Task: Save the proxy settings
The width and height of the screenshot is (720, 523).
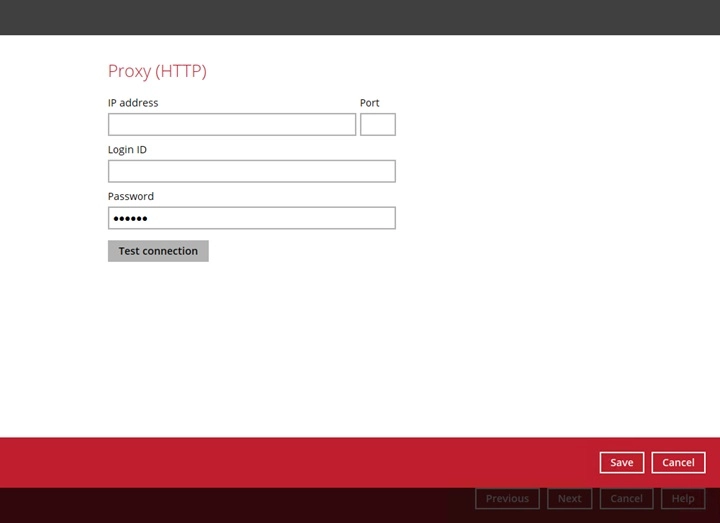Action: pyautogui.click(x=621, y=462)
